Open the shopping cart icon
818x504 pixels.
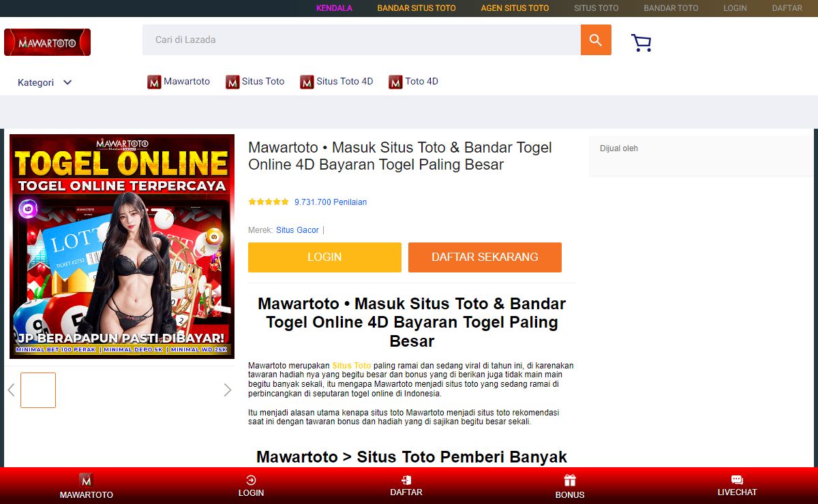[641, 43]
